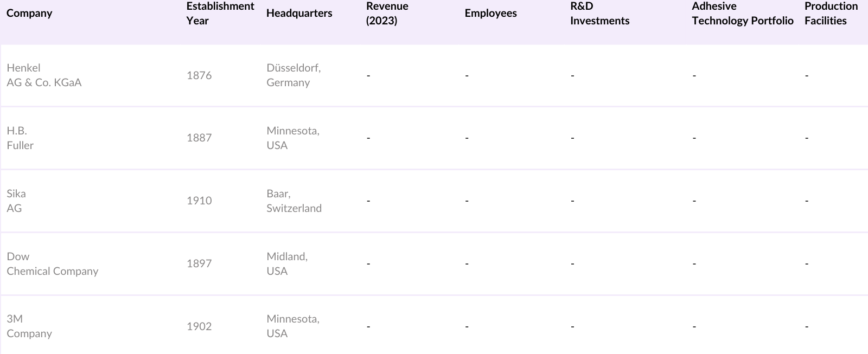Select the 1902 establishment year cell

click(199, 326)
